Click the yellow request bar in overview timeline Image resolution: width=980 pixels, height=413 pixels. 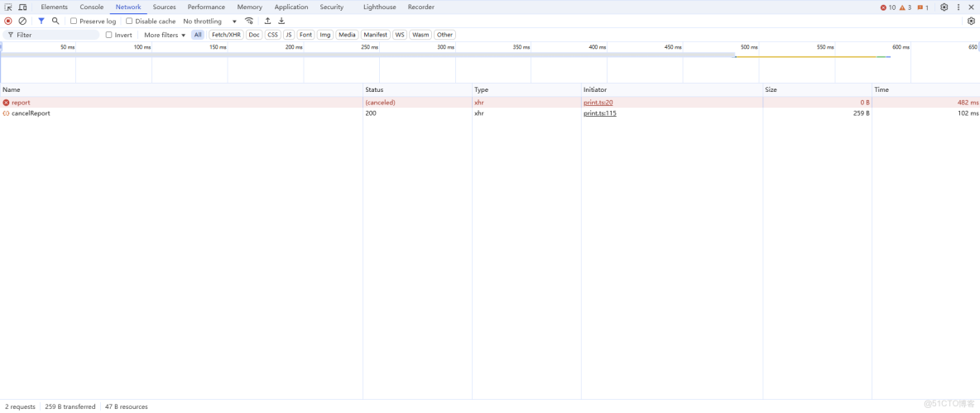(x=806, y=57)
